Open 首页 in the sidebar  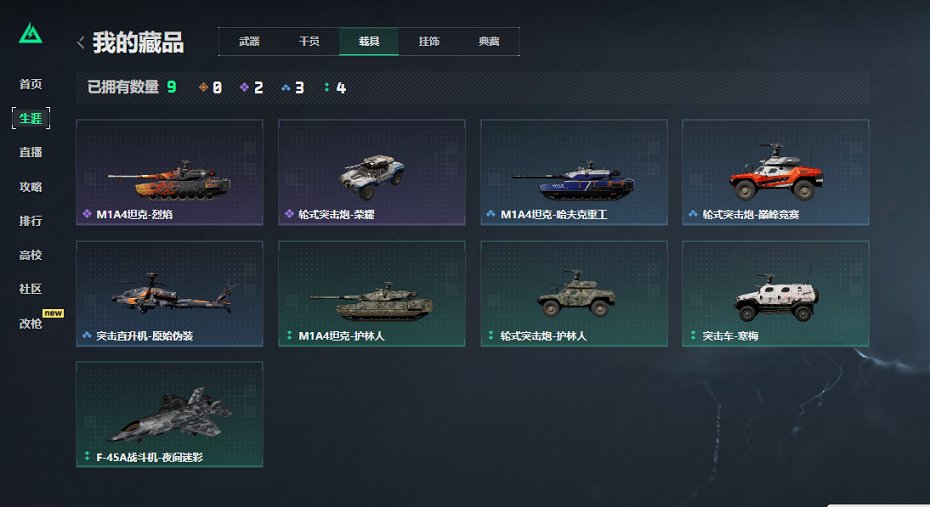[30, 84]
